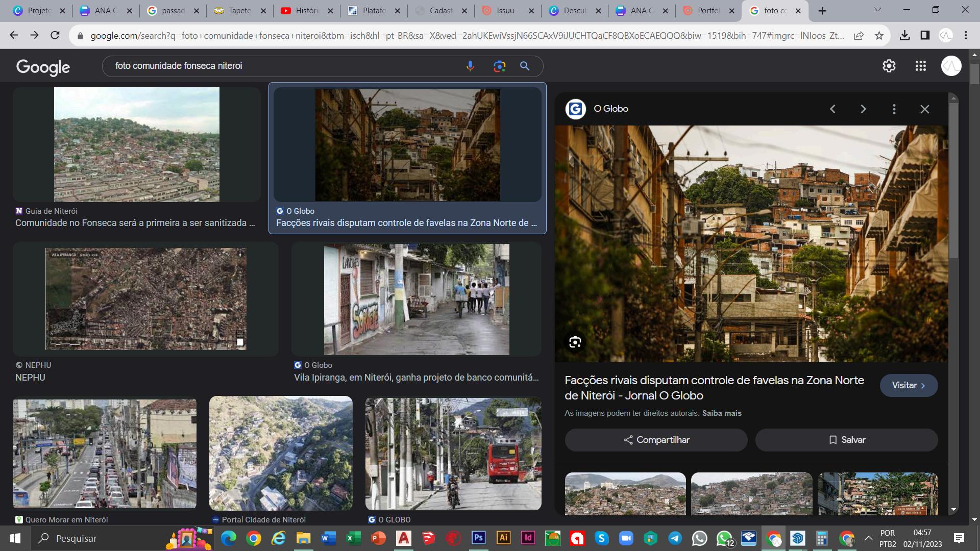
Task: Click the magnifier search button
Action: [x=524, y=66]
